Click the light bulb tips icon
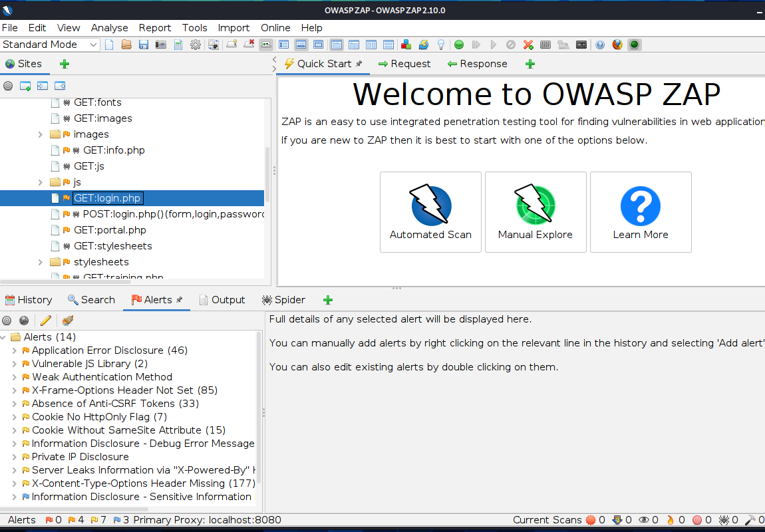 coord(440,45)
